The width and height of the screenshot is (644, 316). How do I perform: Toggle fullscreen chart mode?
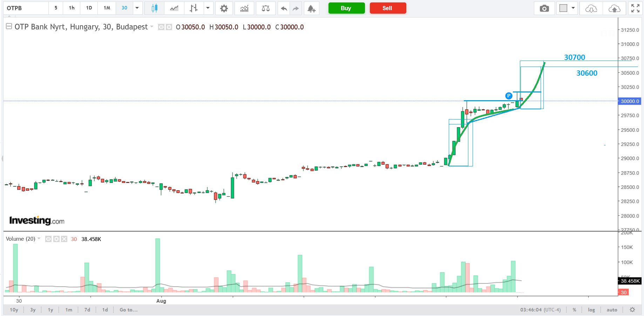click(x=635, y=8)
